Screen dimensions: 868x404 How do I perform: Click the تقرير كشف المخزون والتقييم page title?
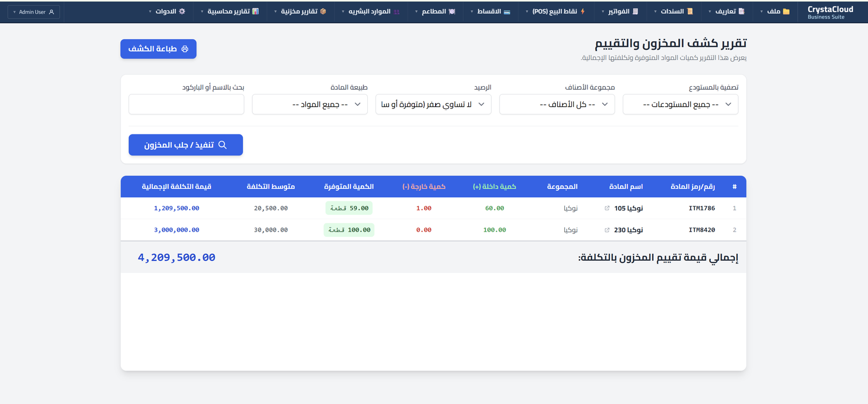tap(671, 43)
